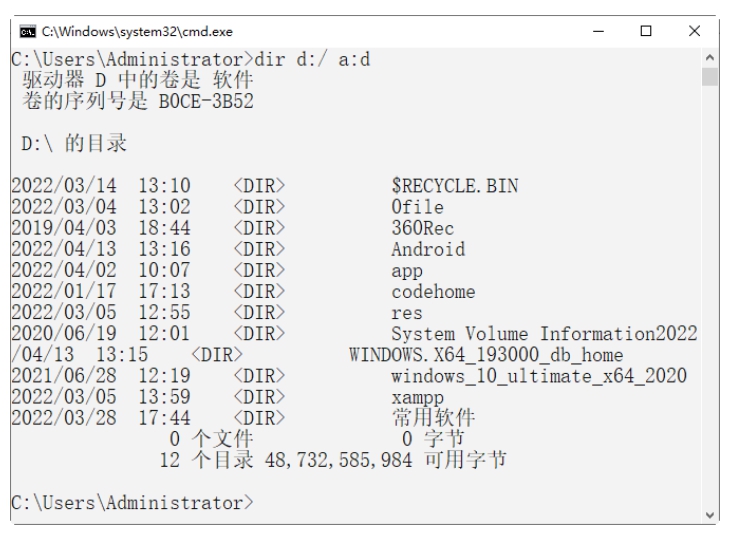This screenshot has height=538, width=738.
Task: Click the codehome directory name
Action: [434, 292]
